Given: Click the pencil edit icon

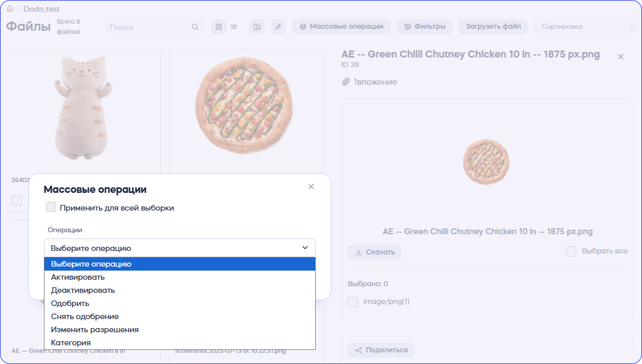Looking at the screenshot, I should click(x=278, y=27).
